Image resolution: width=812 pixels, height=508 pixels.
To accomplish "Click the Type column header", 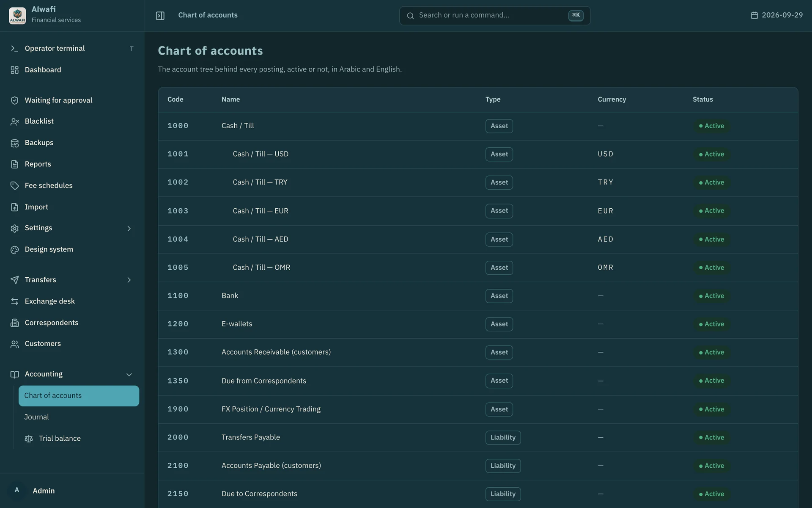I will tap(493, 99).
